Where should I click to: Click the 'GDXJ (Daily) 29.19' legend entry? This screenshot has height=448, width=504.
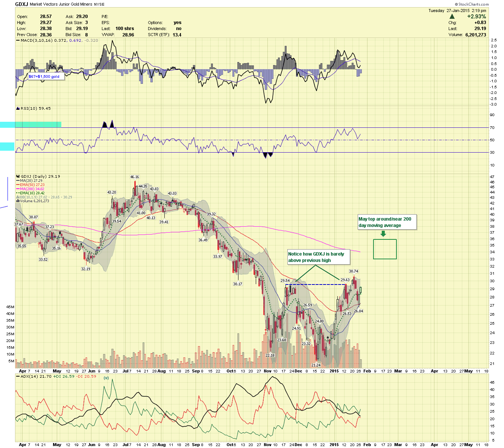coord(40,176)
